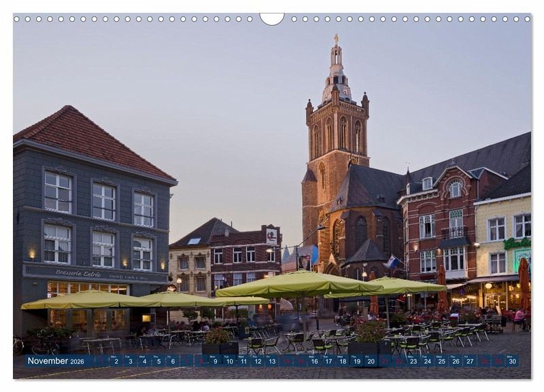Viewport: 544px width, 392px height.
Task: Click the Brasserie Entrée sign on building
Action: pos(78,273)
